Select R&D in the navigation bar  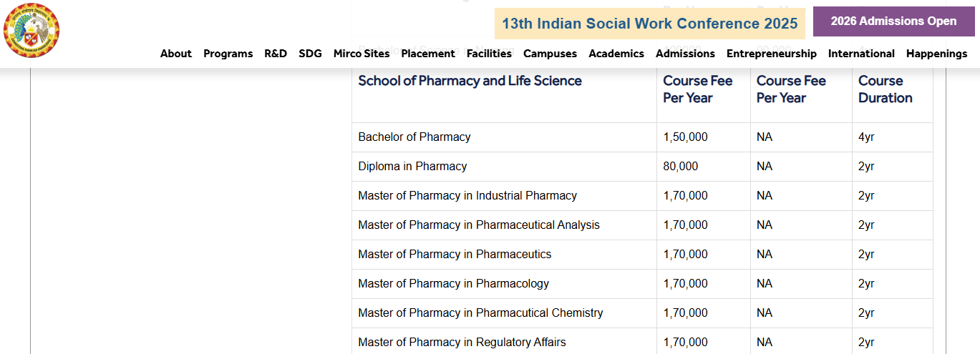pos(276,54)
